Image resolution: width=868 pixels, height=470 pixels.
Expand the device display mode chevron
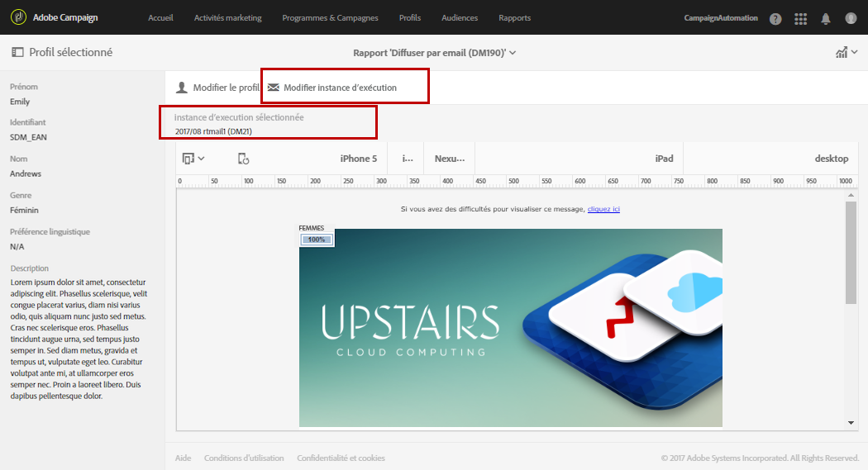[x=202, y=159]
